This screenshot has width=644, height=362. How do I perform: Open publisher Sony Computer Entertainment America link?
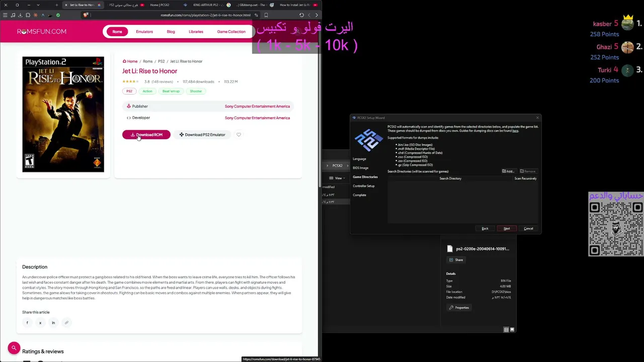(257, 107)
